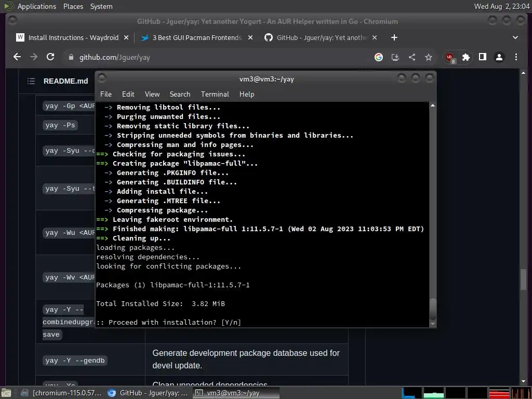This screenshot has width=532, height=399.
Task: Open the System menu in top panel
Action: 101,6
